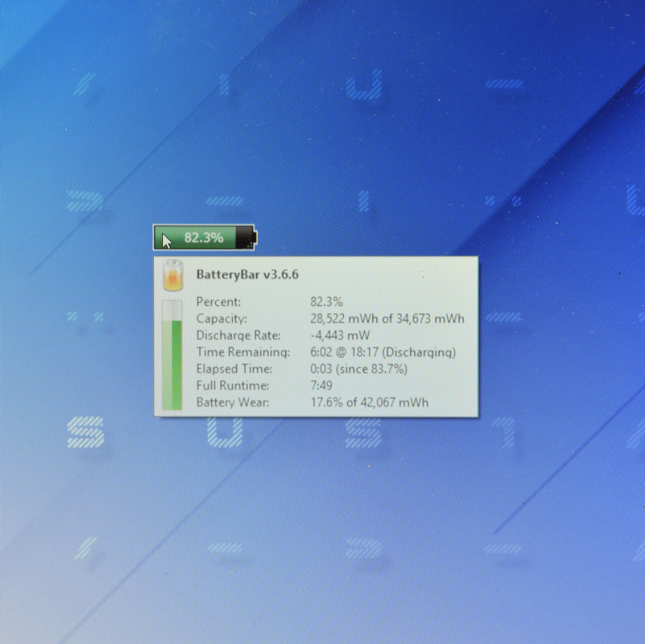
Task: Click the Discharge Rate value -4,443 mW
Action: (340, 335)
